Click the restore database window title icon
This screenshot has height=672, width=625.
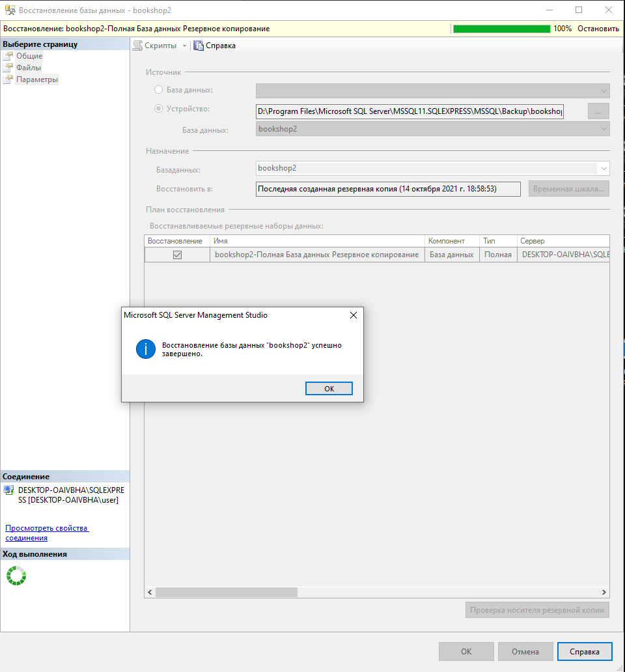pyautogui.click(x=10, y=10)
